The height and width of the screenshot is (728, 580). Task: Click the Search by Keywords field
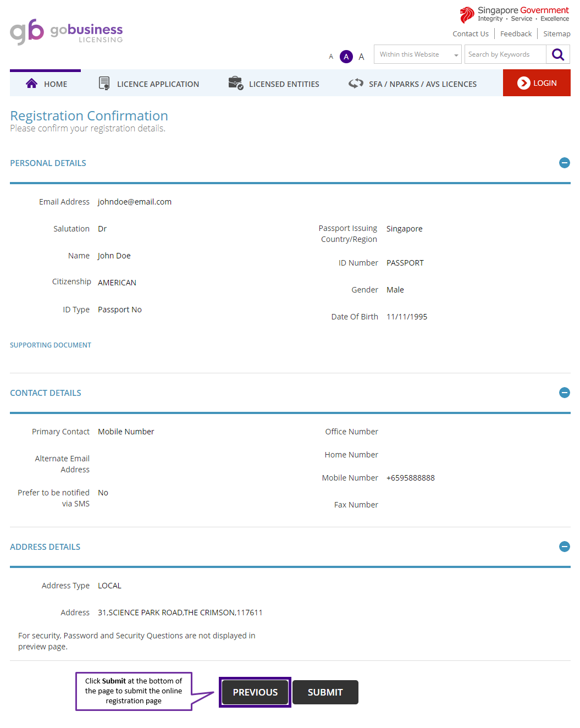[505, 54]
